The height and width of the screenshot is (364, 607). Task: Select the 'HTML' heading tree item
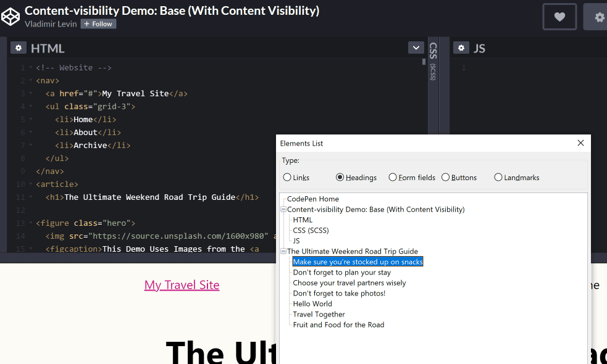coord(303,220)
